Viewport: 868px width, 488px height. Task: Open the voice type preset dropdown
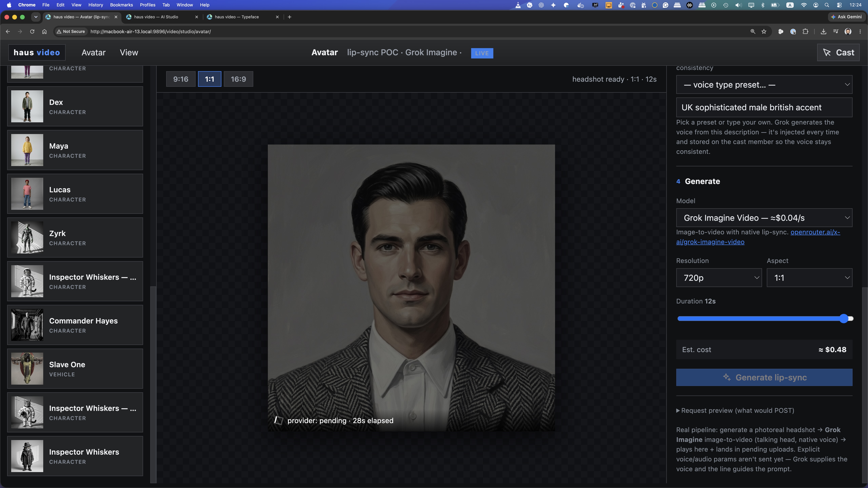pos(764,85)
